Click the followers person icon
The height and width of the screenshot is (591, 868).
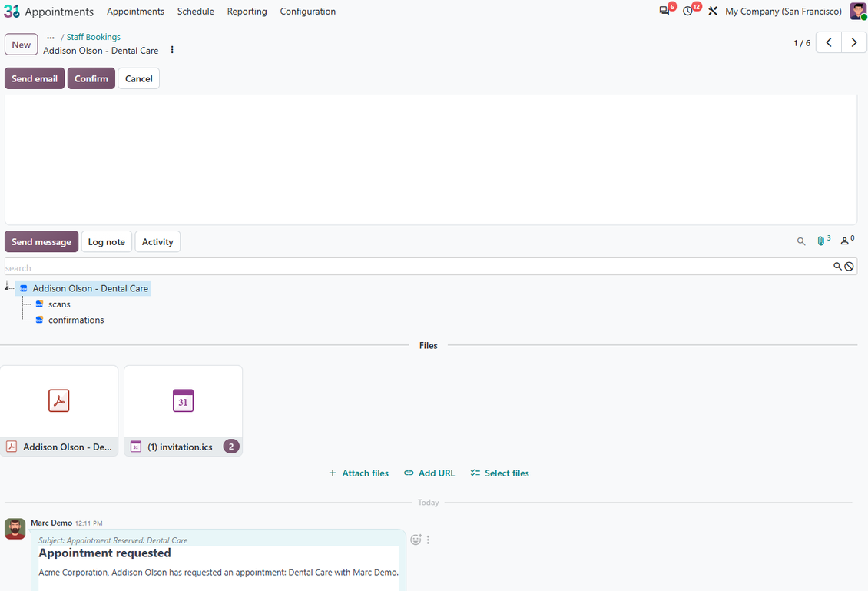click(847, 241)
